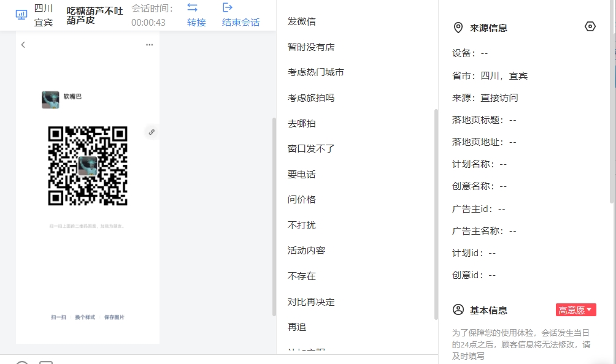Click the 广告主名称 field row
Screen dimensions: 616x364
click(484, 230)
